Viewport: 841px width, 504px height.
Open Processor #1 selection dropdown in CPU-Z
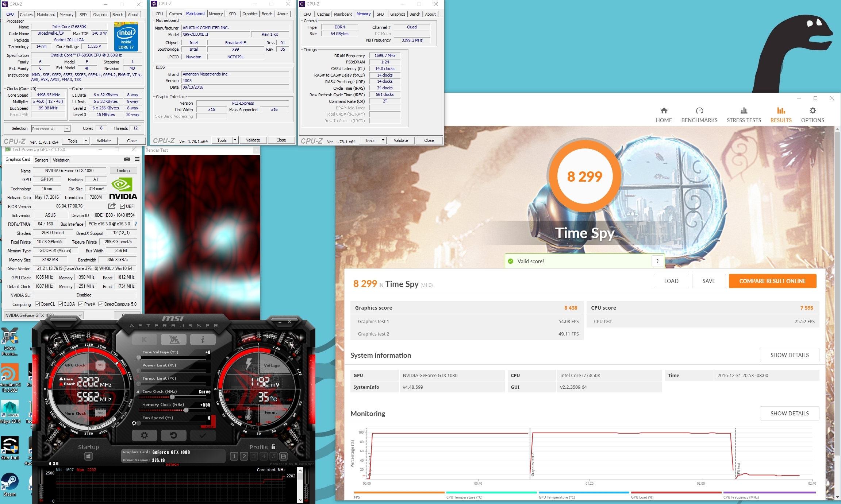tap(50, 128)
